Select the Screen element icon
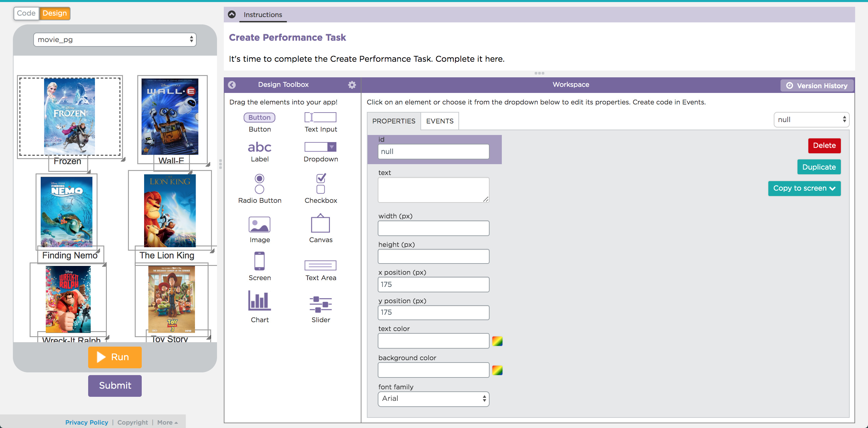868x428 pixels. tap(259, 261)
